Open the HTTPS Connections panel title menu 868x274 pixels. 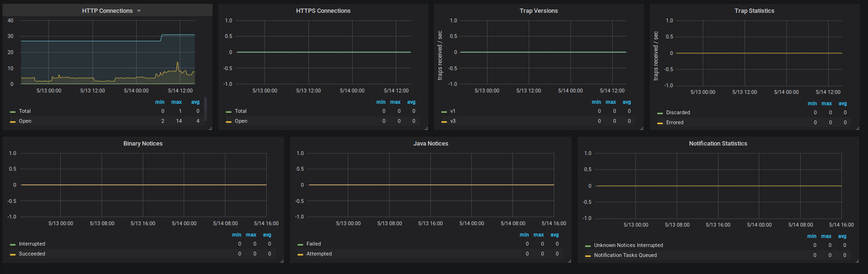(x=323, y=11)
